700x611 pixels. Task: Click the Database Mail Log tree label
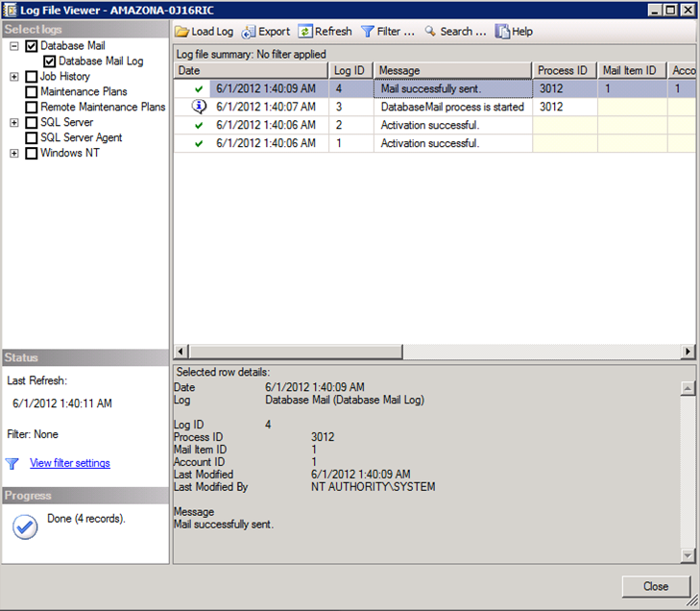101,61
